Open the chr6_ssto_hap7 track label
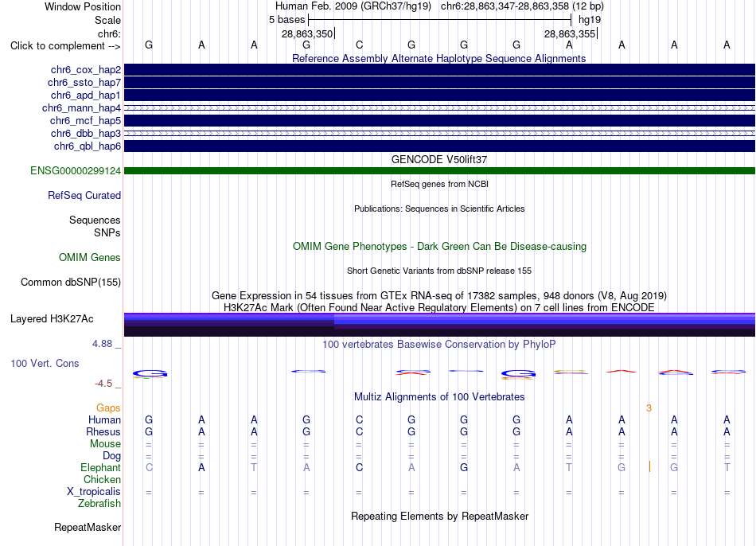756x546 pixels. [x=84, y=83]
